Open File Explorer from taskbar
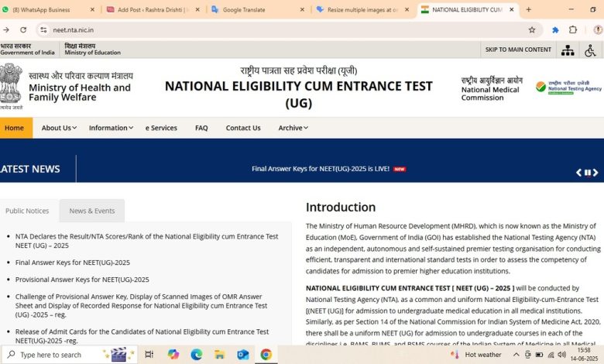The image size is (604, 364). pyautogui.click(x=220, y=355)
